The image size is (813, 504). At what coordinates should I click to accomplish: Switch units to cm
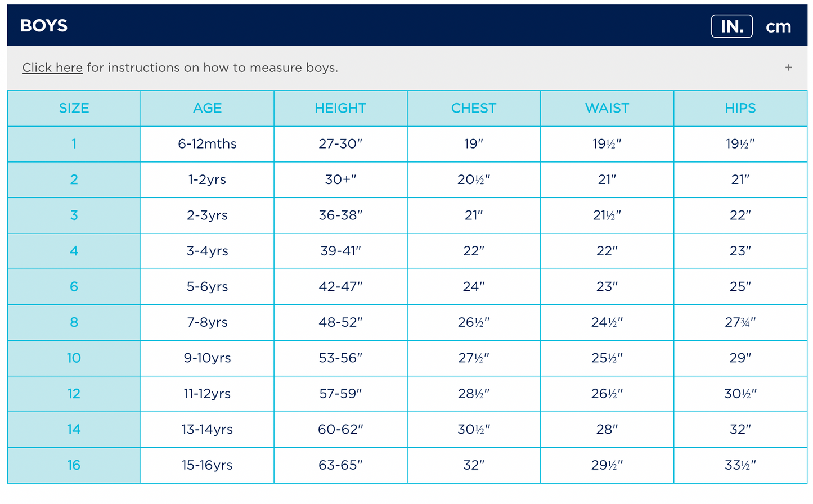(778, 26)
